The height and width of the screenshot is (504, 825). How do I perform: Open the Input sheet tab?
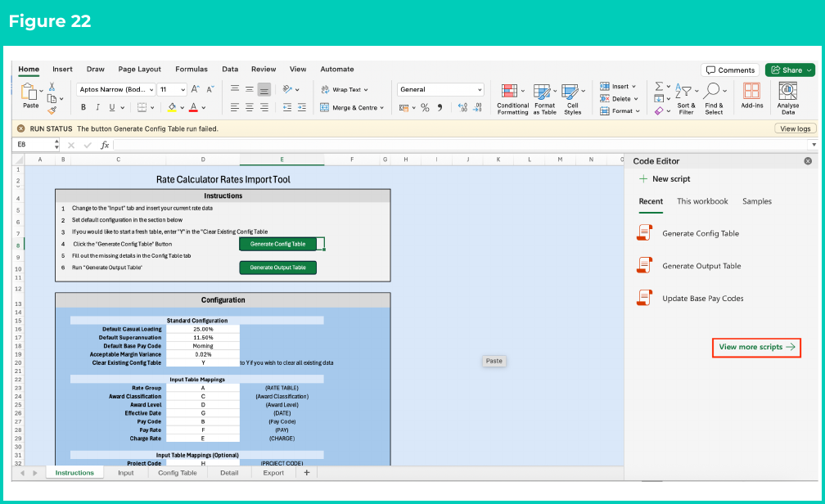(x=126, y=473)
